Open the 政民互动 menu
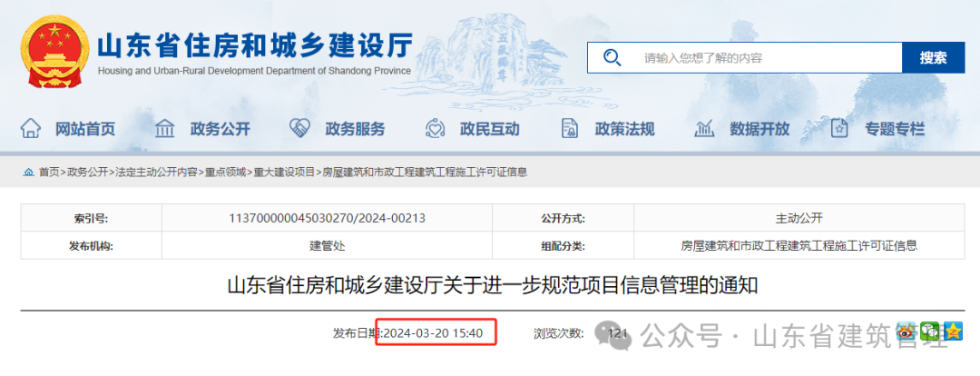The height and width of the screenshot is (376, 980). click(489, 130)
